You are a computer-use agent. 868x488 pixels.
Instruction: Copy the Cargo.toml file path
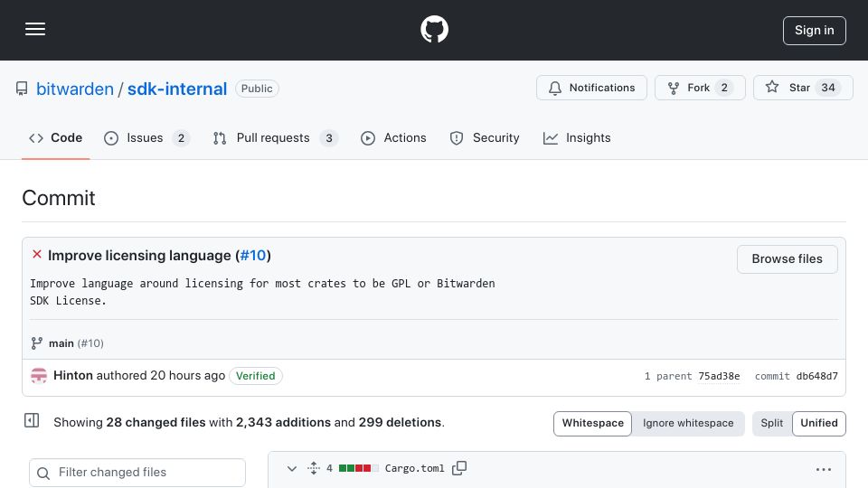(459, 468)
